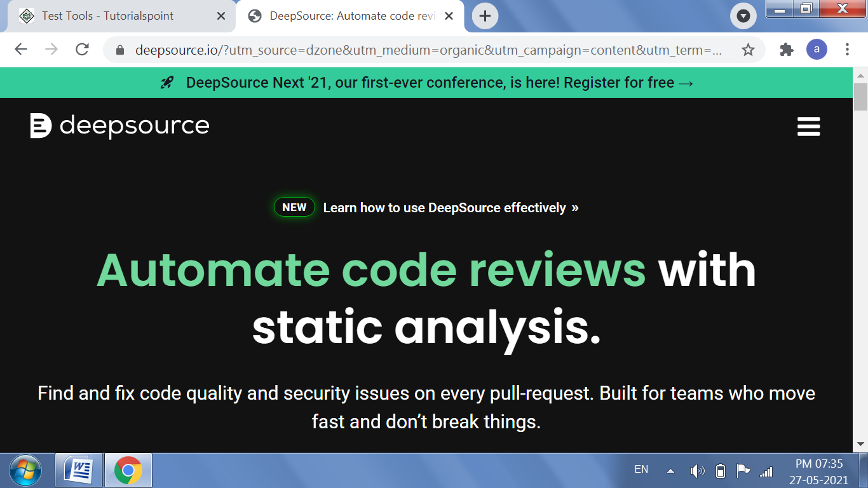The image size is (868, 488).
Task: Check battery status in system tray
Action: point(721,471)
